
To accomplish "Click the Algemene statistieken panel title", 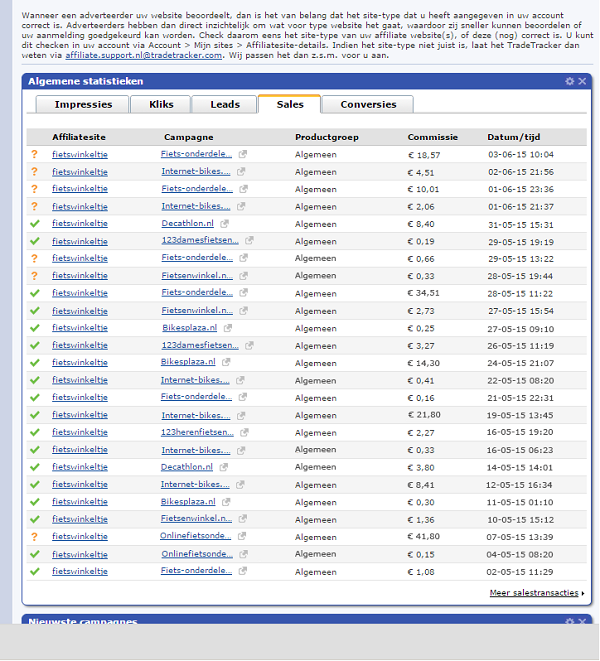I will click(x=86, y=81).
